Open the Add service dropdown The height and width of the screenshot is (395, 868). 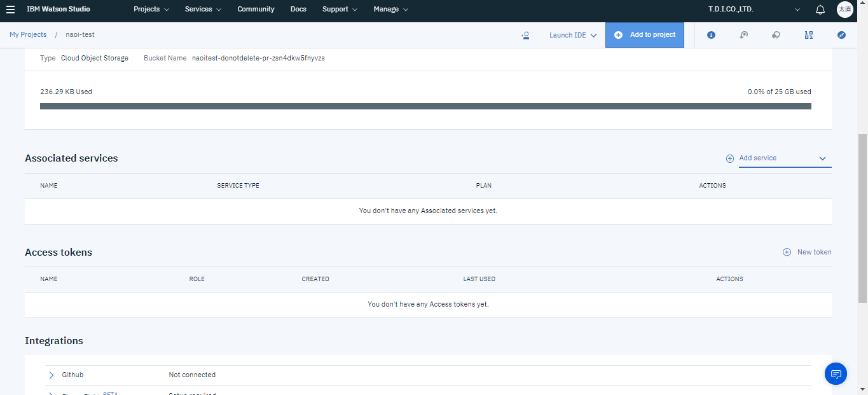(785, 158)
